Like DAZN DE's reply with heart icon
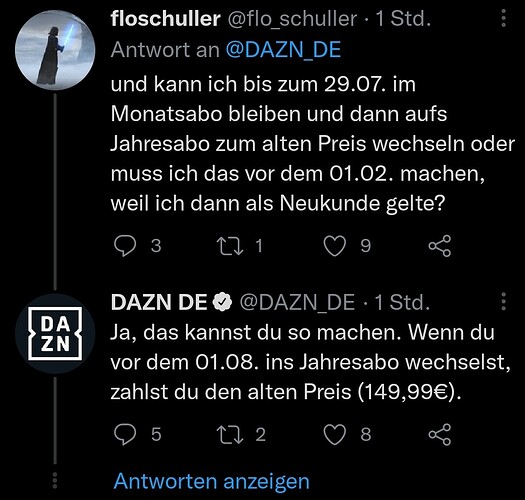The image size is (525, 500). click(x=334, y=434)
